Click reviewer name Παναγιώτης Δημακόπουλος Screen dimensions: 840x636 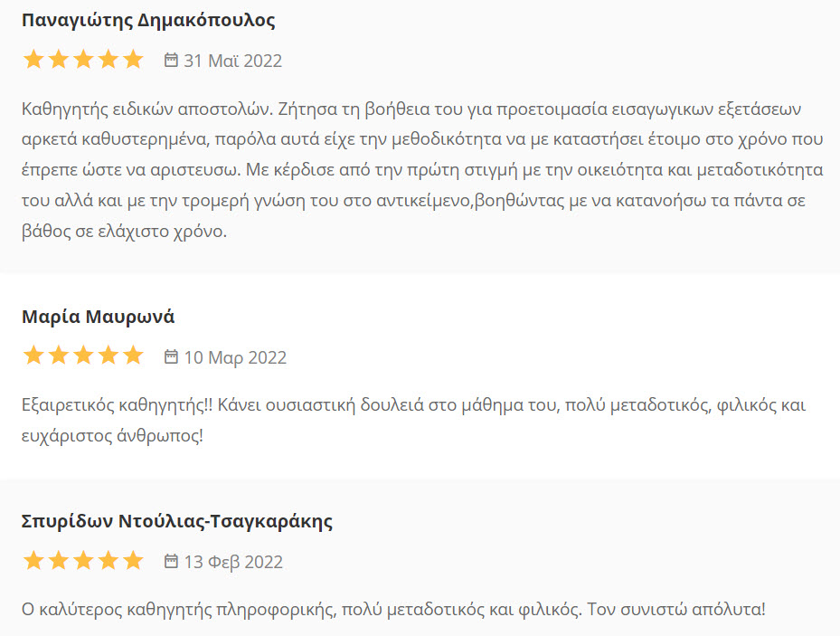(148, 21)
